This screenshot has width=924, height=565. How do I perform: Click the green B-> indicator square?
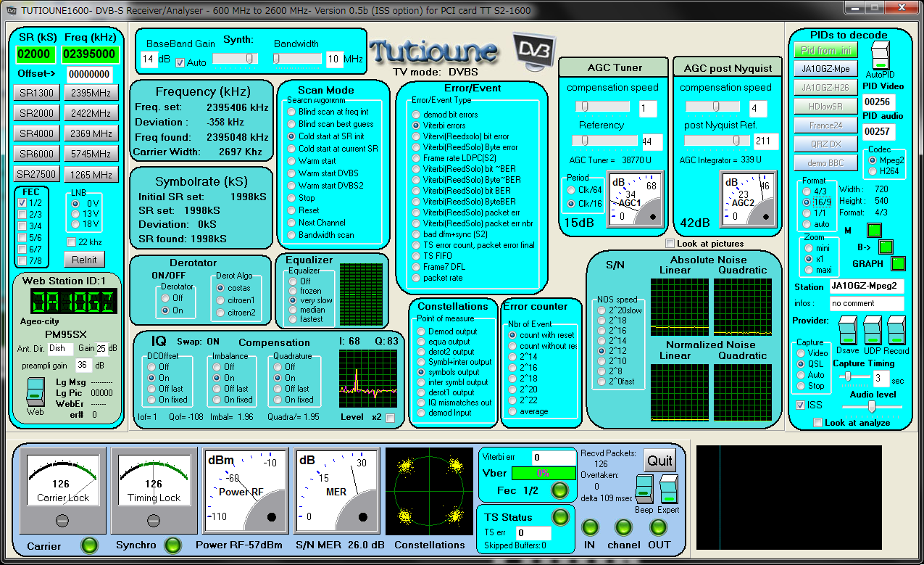pyautogui.click(x=886, y=247)
